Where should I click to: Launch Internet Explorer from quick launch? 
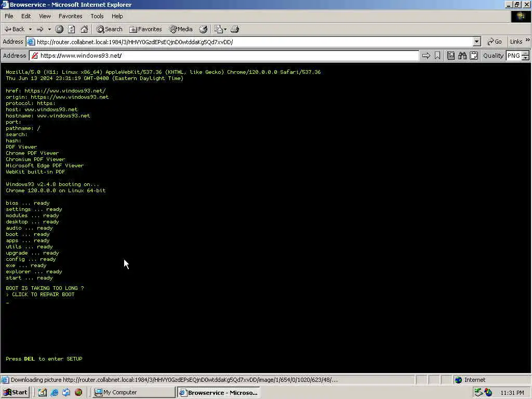[x=54, y=392]
